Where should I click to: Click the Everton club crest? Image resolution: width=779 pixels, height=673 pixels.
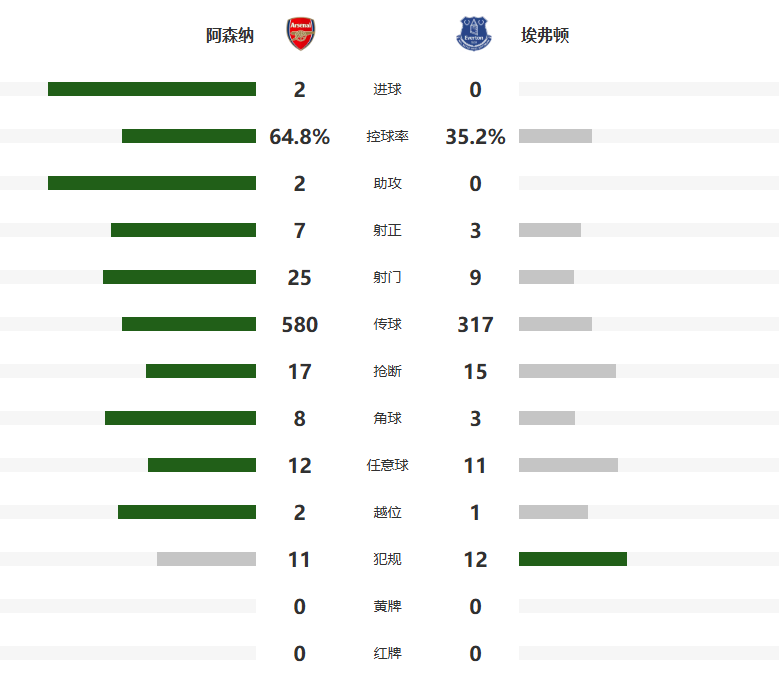474,34
